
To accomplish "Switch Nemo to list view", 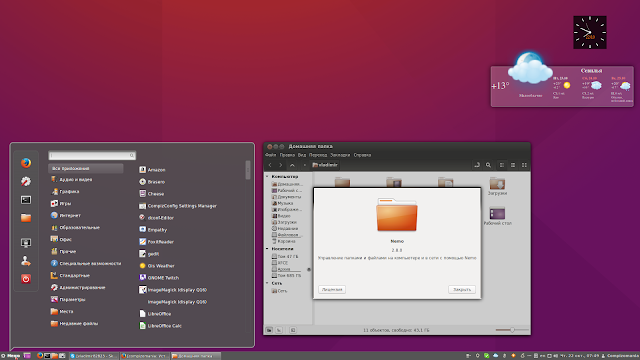I will (x=513, y=165).
